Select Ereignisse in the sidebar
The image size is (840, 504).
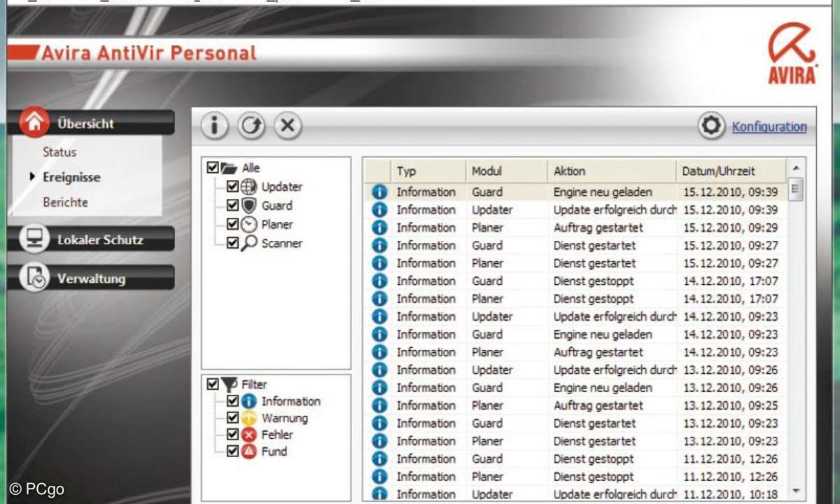click(x=71, y=177)
